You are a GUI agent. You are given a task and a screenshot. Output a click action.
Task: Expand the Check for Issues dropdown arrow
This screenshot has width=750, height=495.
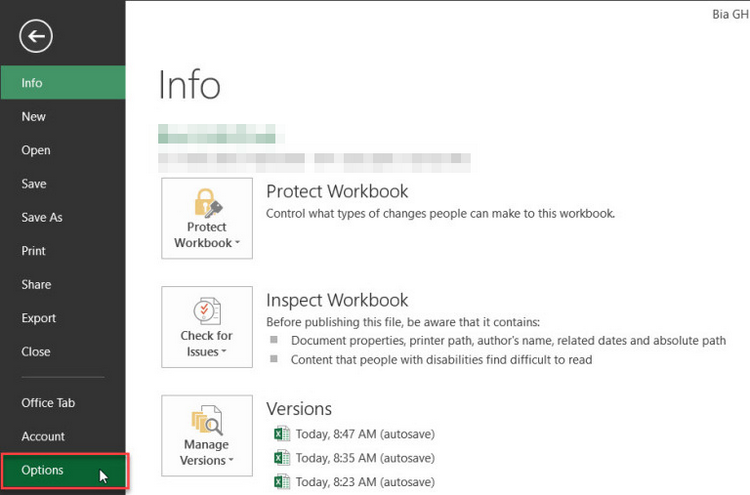[x=224, y=352]
